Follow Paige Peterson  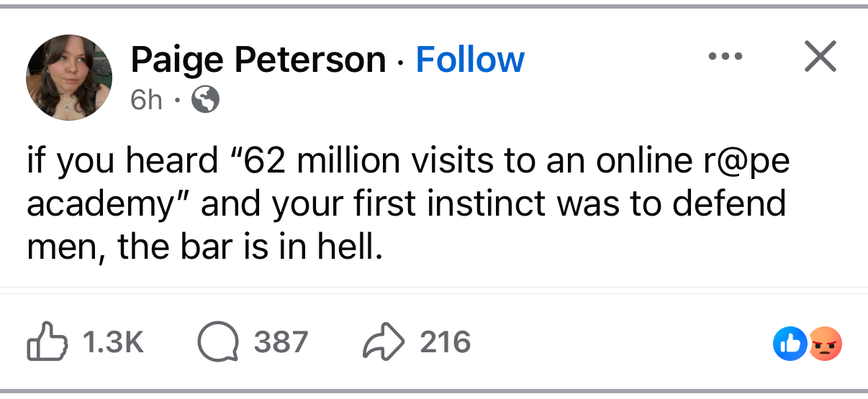tap(470, 60)
